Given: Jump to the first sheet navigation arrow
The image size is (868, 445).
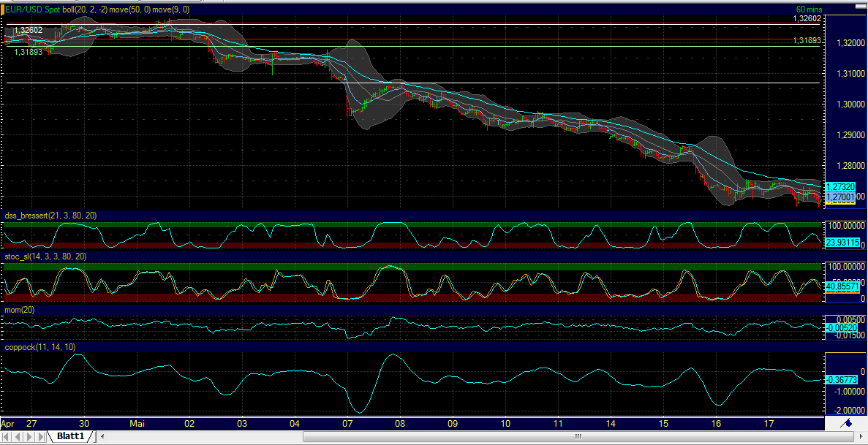Looking at the screenshot, I should coord(6,436).
